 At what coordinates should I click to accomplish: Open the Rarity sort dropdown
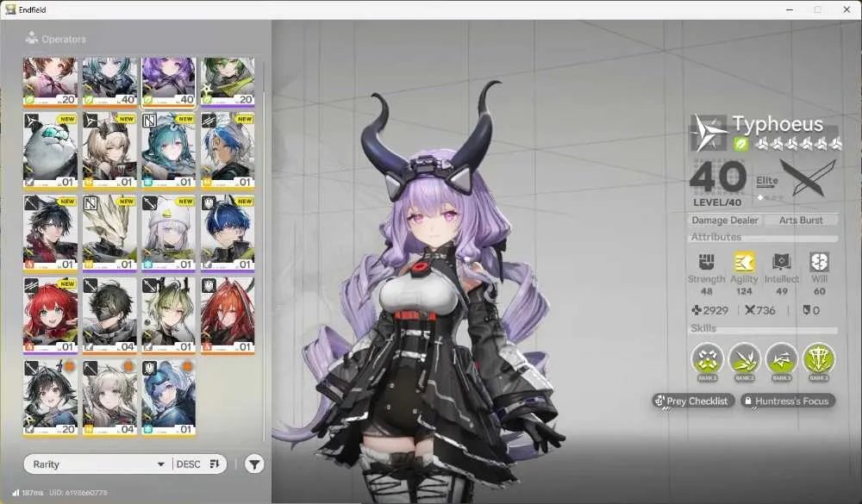click(99, 464)
